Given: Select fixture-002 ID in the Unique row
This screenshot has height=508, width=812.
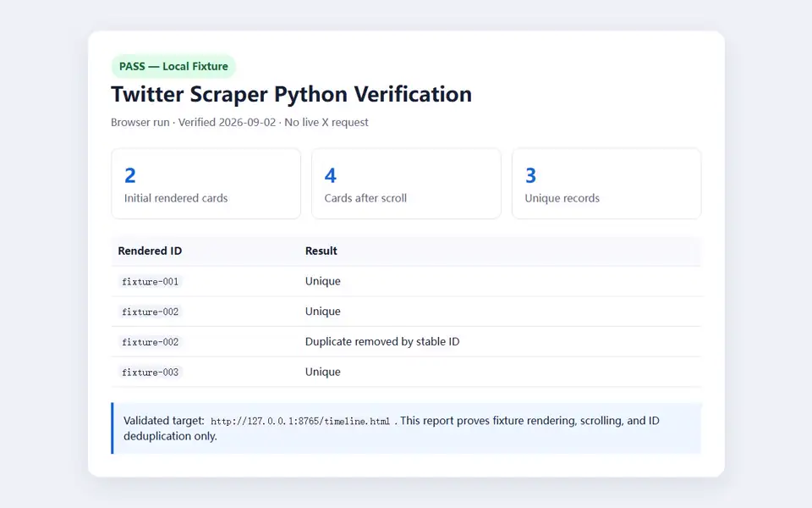Looking at the screenshot, I should tap(151, 312).
